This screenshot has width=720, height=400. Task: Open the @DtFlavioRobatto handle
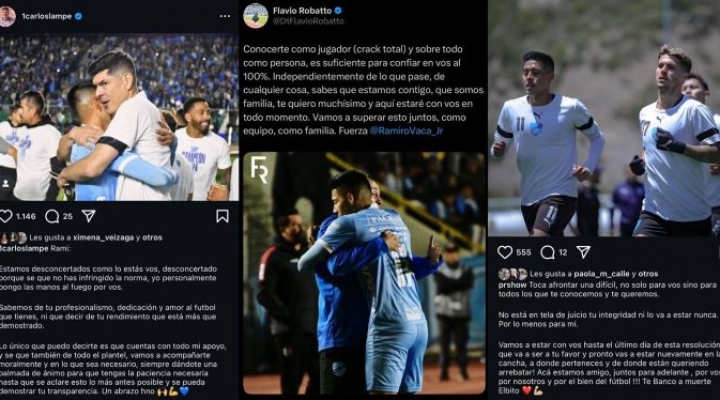point(308,21)
